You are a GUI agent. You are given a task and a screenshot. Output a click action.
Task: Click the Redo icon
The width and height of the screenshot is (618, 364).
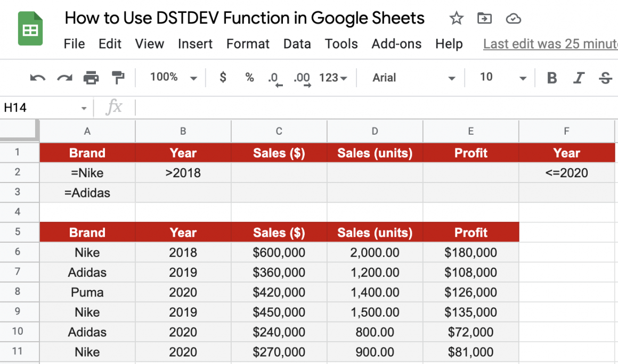(64, 77)
